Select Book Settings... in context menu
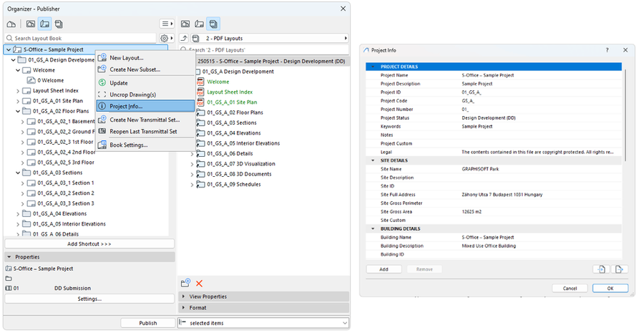This screenshot has height=333, width=644. click(x=128, y=145)
